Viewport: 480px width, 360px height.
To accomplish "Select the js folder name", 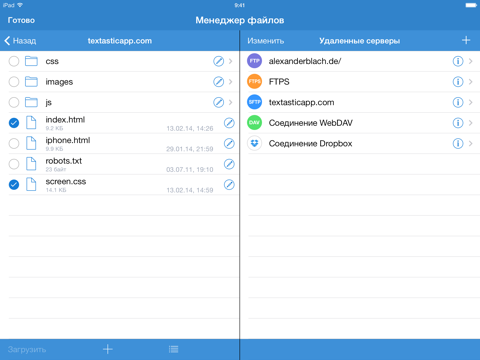I will coord(49,103).
